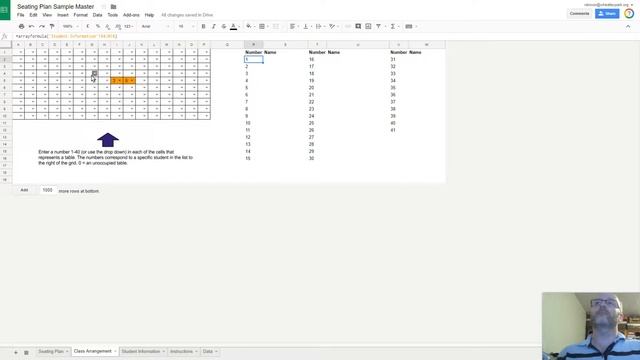The height and width of the screenshot is (360, 640).
Task: Open the Data menu
Action: pyautogui.click(x=98, y=15)
